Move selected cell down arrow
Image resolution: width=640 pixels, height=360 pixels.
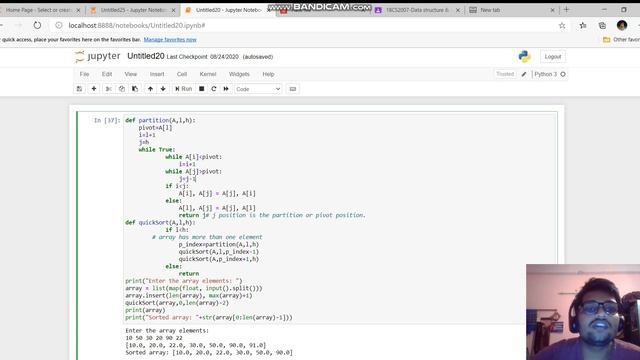tap(163, 89)
